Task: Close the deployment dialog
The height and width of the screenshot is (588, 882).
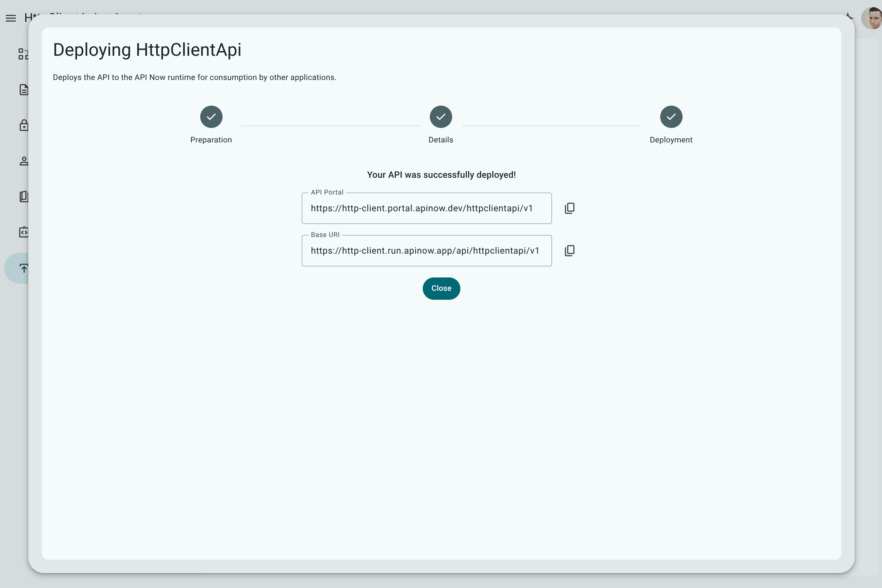Action: (441, 288)
